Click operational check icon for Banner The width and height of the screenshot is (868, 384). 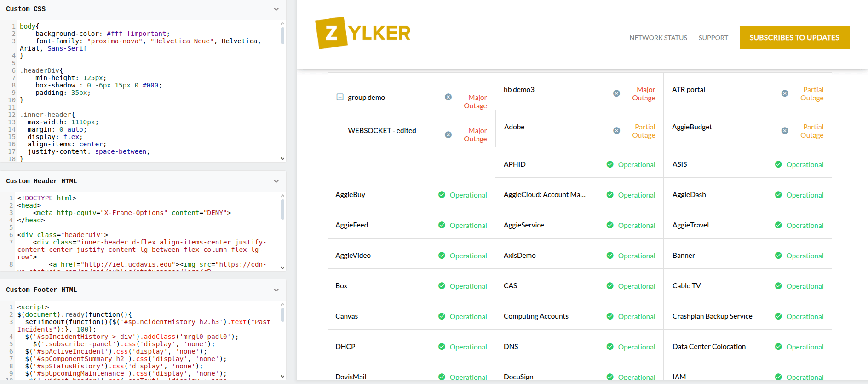778,256
